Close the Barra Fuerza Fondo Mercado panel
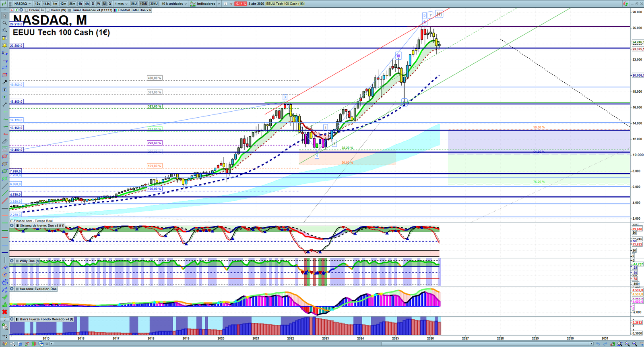Viewport: 644px width, 347px height. tap(12, 319)
